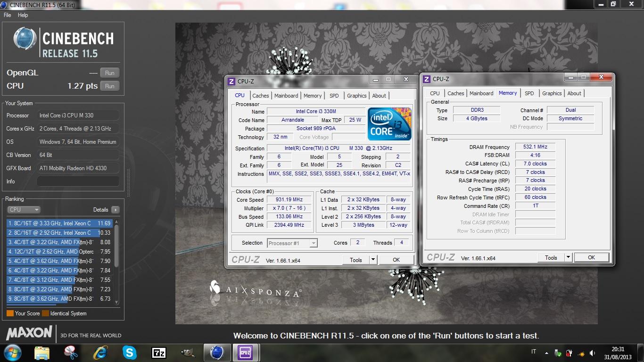Click the Intel Core i3 logo

coord(389,124)
